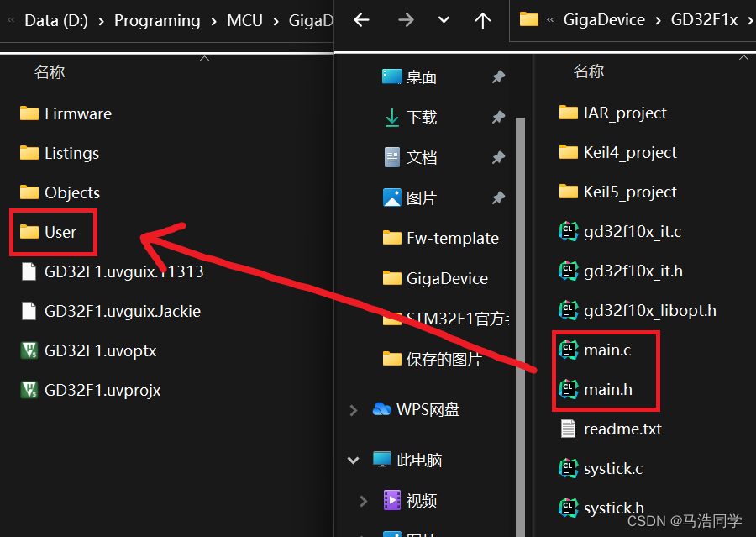
Task: Unpin 文档 via its pin icon
Action: pos(498,157)
